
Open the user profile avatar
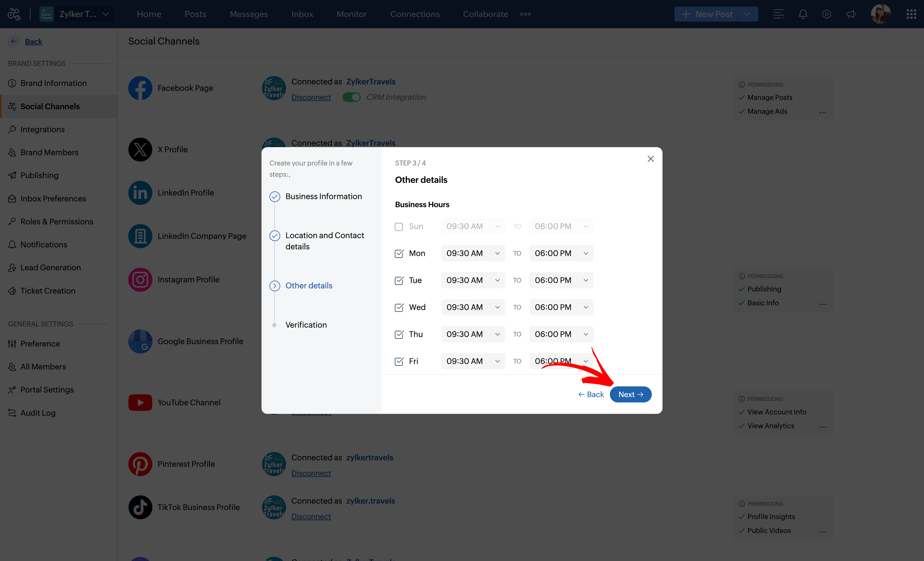(x=881, y=14)
